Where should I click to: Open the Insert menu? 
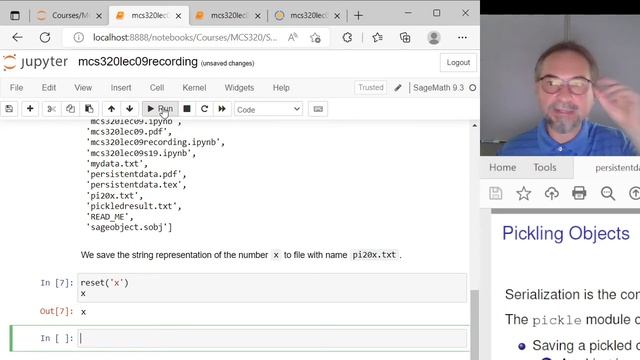click(121, 88)
